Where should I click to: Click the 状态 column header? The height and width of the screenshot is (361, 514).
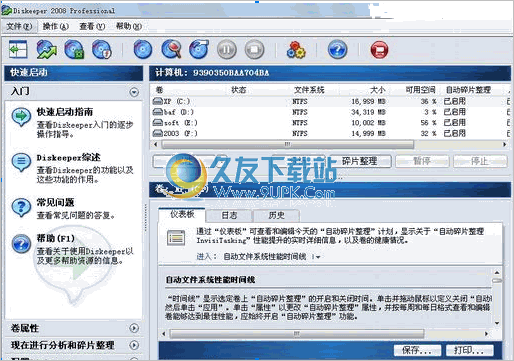[x=239, y=90]
